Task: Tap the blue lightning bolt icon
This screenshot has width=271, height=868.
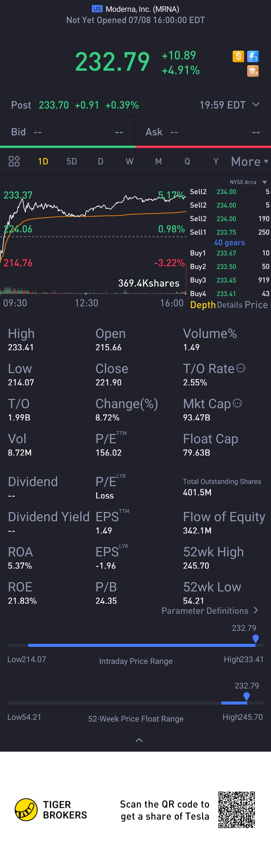Action: point(253,56)
